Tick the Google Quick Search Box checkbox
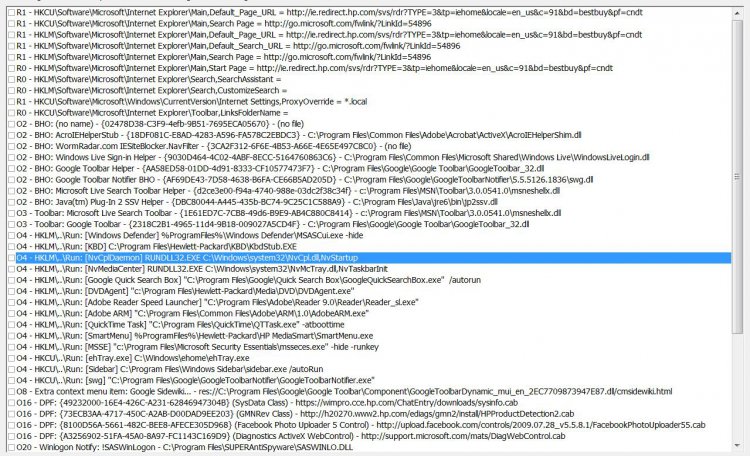Screen dimensions: 750x456 (11, 280)
